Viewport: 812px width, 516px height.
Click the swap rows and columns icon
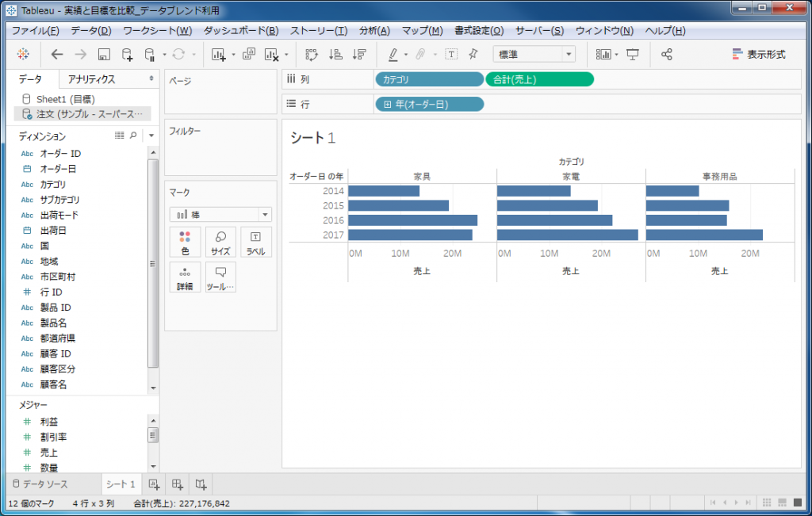tap(311, 54)
